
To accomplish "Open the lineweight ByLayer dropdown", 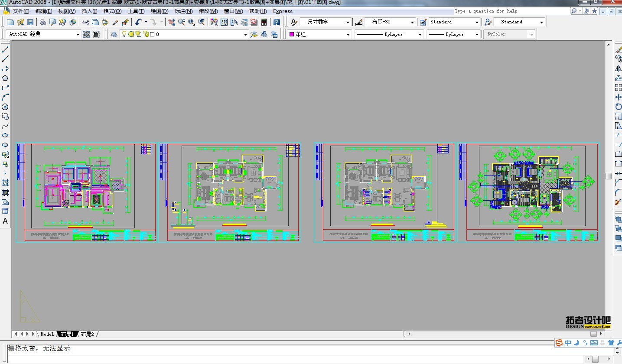I will pyautogui.click(x=477, y=34).
